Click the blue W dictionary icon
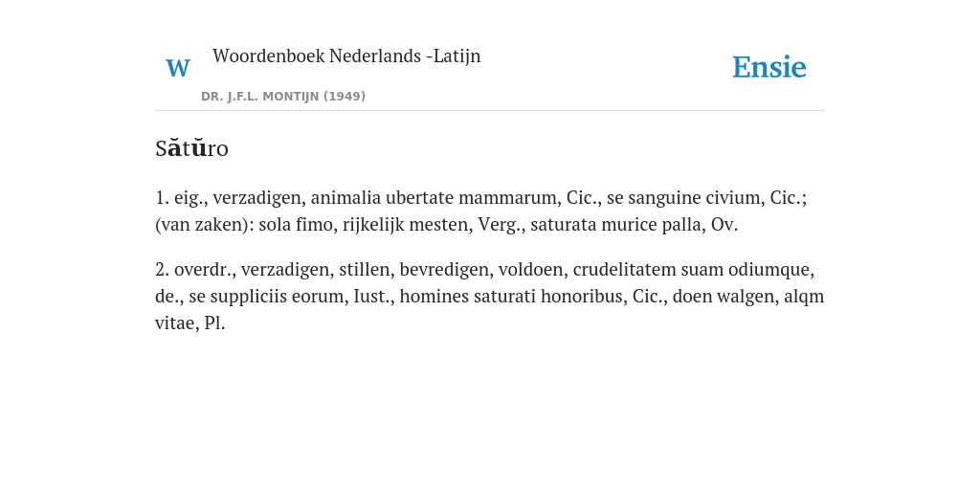 coord(177,68)
